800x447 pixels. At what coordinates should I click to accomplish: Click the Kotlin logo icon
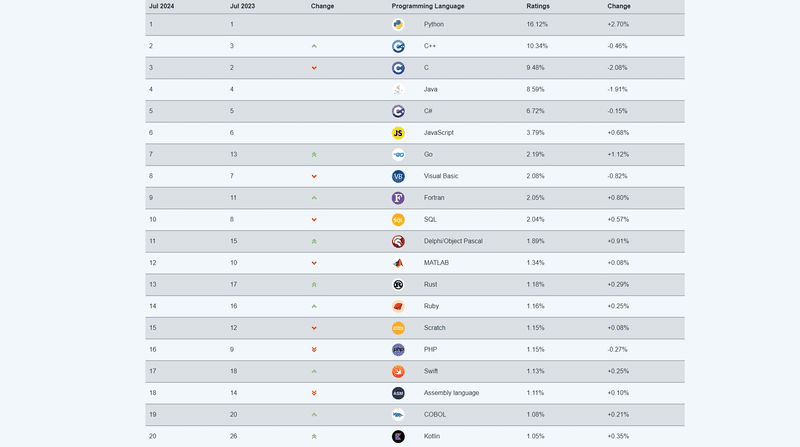[x=398, y=437]
